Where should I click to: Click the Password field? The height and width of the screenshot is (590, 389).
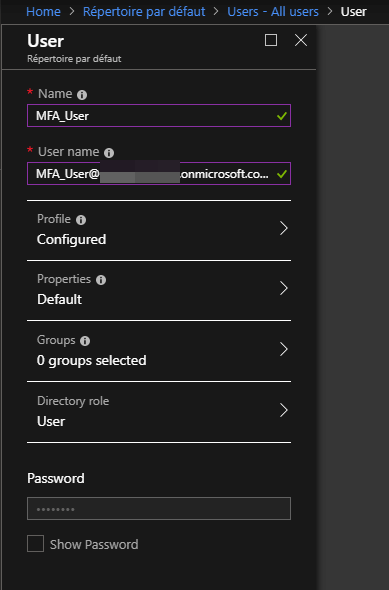(x=159, y=509)
